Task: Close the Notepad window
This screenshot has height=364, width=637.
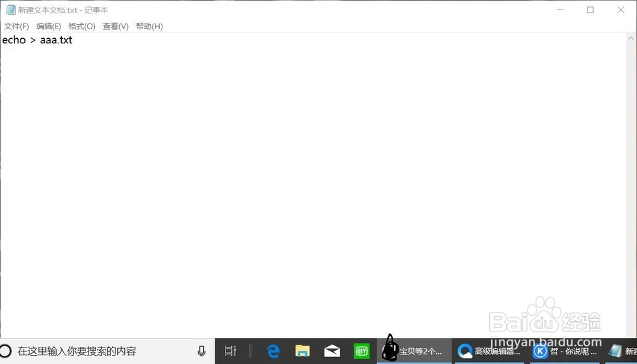Action: (x=620, y=10)
